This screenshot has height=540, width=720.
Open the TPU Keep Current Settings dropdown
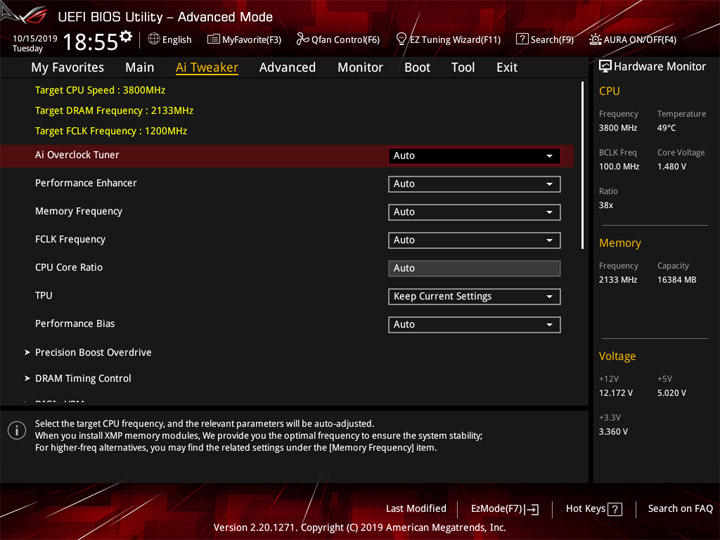(x=474, y=297)
